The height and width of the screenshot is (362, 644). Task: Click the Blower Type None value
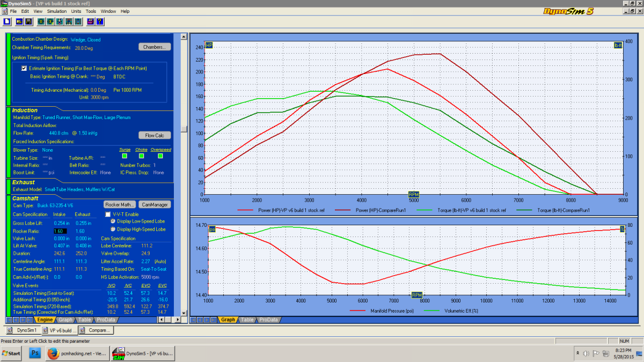pos(47,150)
